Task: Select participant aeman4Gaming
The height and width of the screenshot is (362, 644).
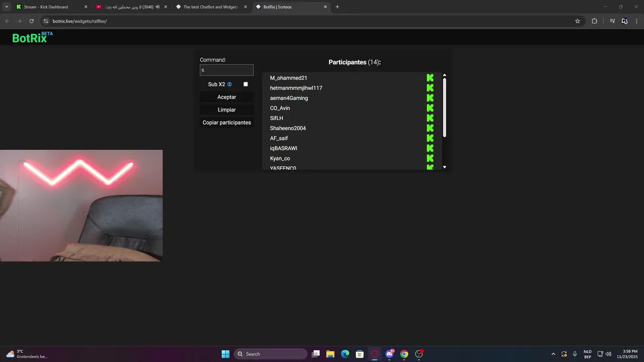Action: [289, 98]
